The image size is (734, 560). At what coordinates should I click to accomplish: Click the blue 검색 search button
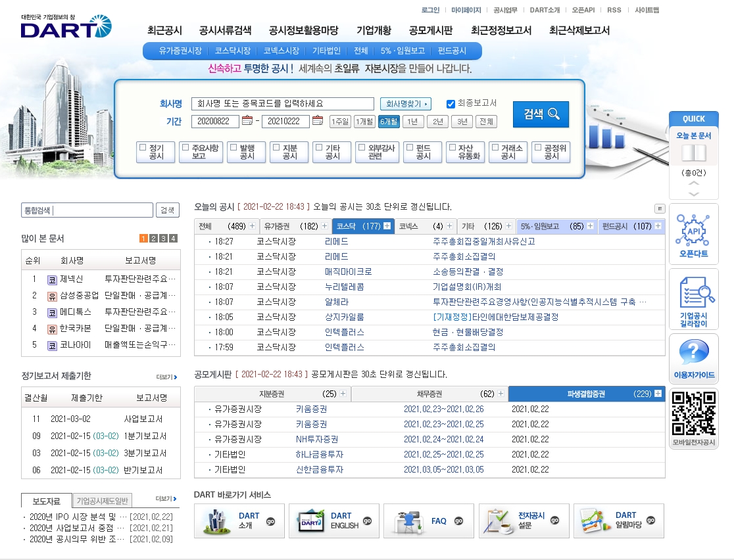[541, 114]
